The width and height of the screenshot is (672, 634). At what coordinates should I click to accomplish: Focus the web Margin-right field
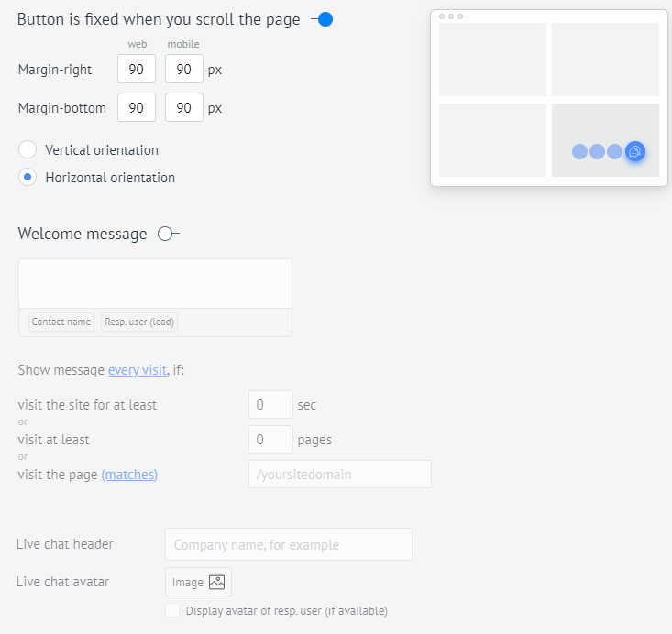click(x=137, y=69)
